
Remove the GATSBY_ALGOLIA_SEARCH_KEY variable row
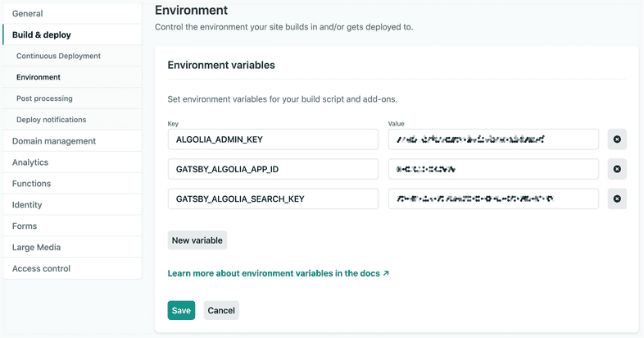(x=617, y=199)
